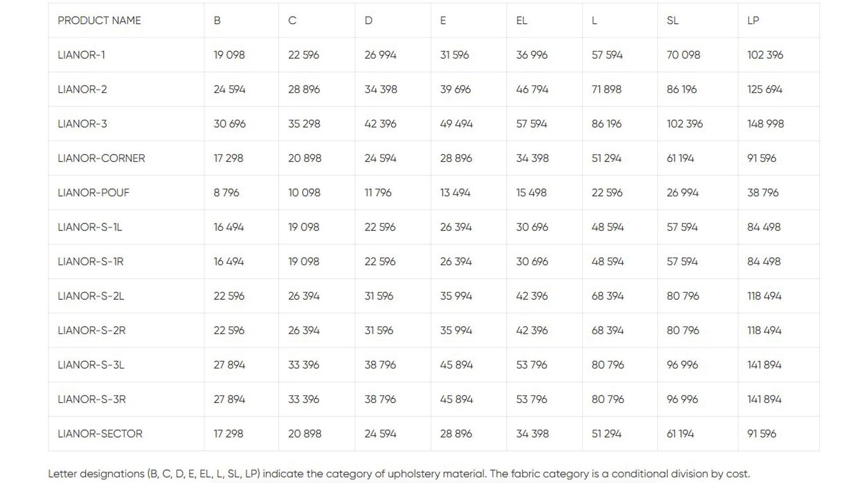
Task: Click the PRODUCT NAME column header
Action: (99, 21)
